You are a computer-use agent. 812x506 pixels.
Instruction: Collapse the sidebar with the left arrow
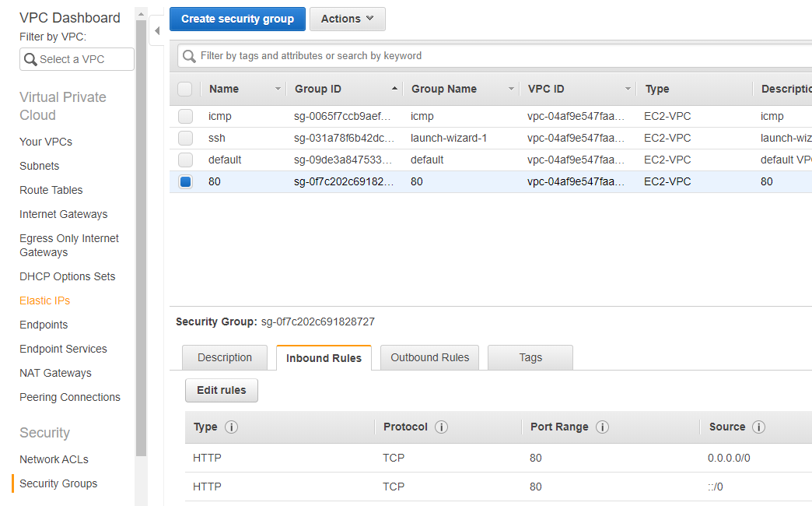[x=157, y=30]
